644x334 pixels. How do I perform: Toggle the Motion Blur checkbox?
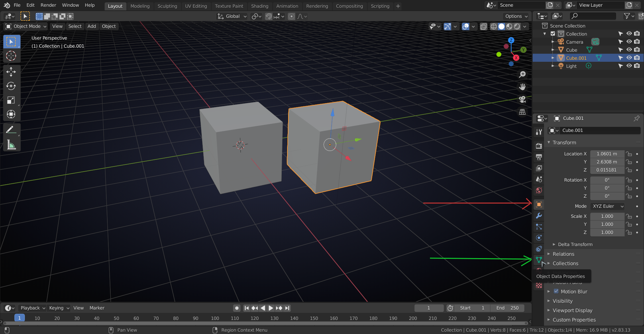[556, 291]
